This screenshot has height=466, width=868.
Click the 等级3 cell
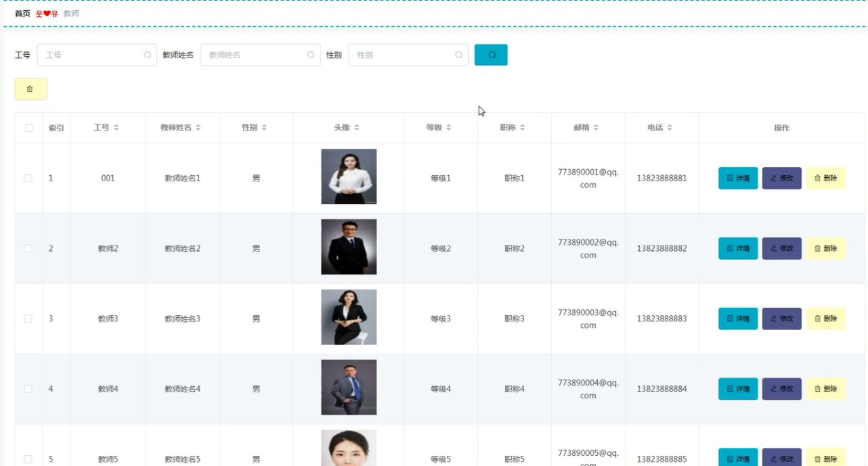coord(441,319)
